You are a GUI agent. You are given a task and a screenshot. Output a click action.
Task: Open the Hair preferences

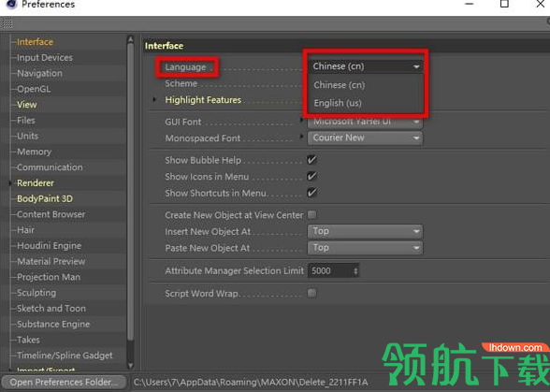25,230
